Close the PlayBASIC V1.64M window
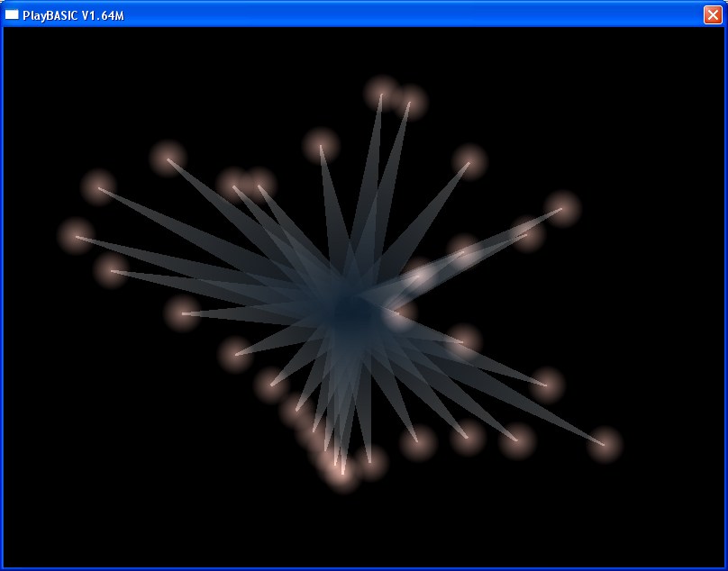 (713, 14)
